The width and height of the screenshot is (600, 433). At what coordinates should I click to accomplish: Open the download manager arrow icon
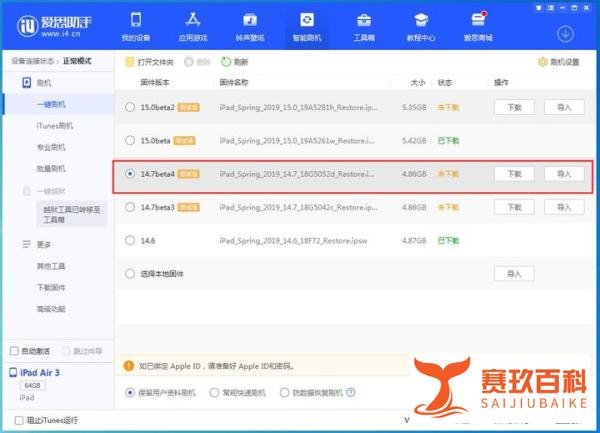[565, 34]
